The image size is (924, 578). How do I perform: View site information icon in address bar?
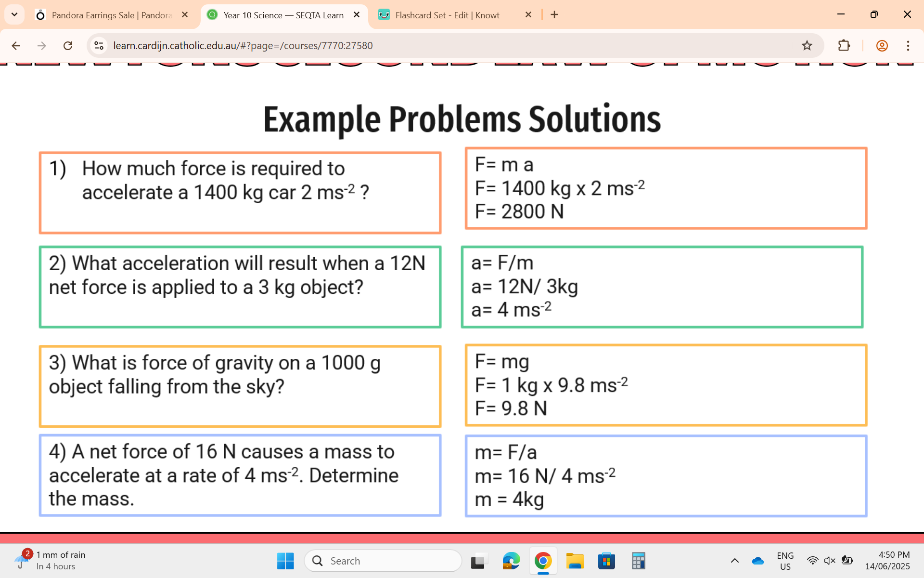pyautogui.click(x=99, y=46)
